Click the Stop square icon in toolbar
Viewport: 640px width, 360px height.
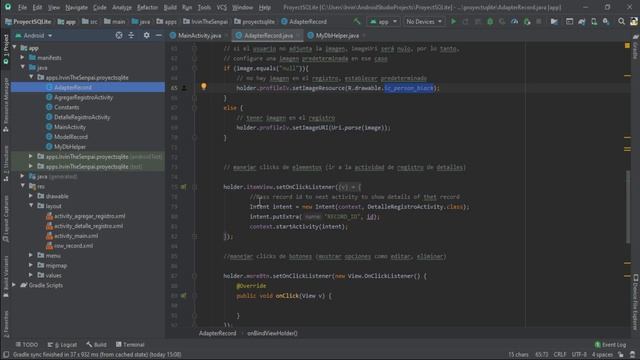(539, 21)
